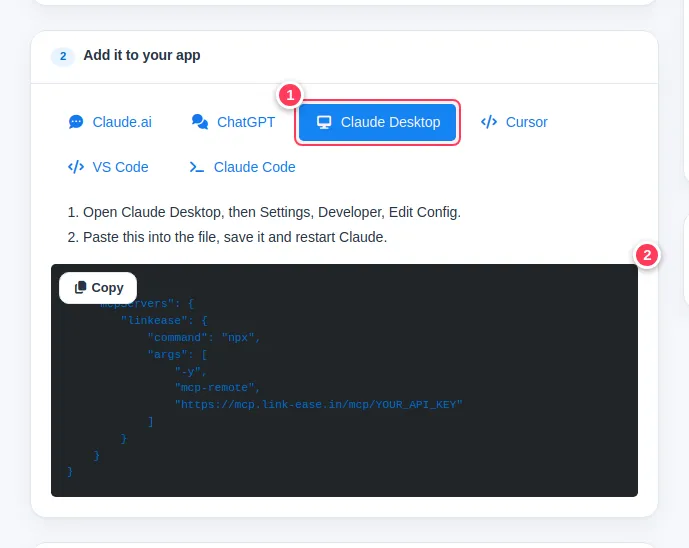Viewport: 689px width, 548px height.
Task: Click the code brackets icon beside Cursor
Action: point(489,122)
